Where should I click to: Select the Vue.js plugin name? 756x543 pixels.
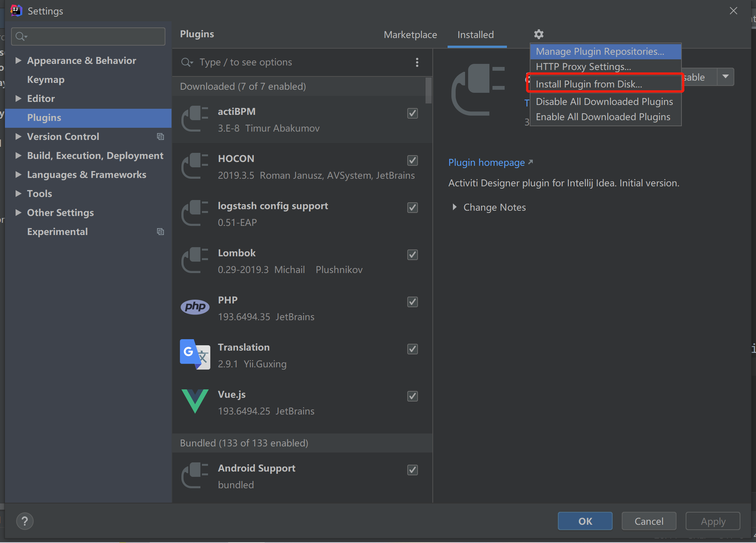point(232,394)
